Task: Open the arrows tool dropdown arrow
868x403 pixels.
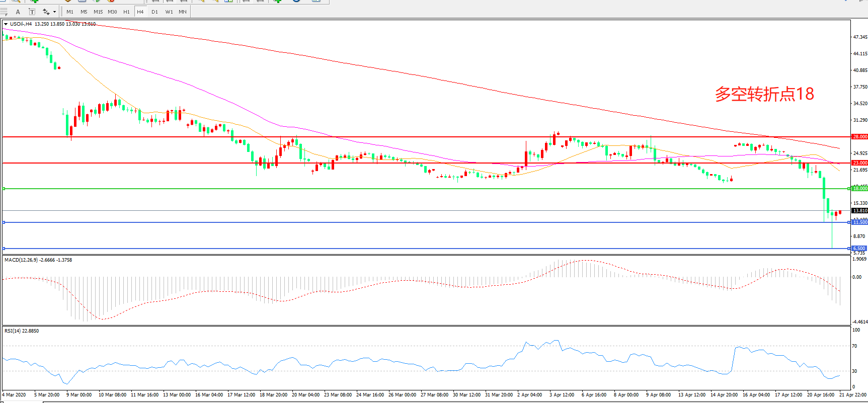Action: (54, 12)
